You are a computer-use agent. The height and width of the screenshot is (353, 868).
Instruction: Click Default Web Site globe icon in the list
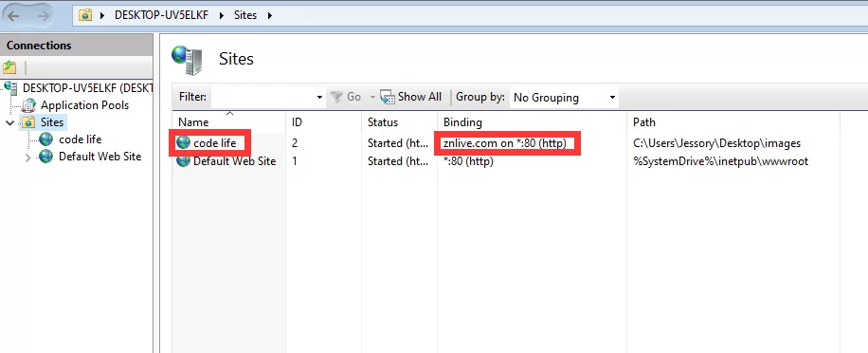(x=183, y=161)
